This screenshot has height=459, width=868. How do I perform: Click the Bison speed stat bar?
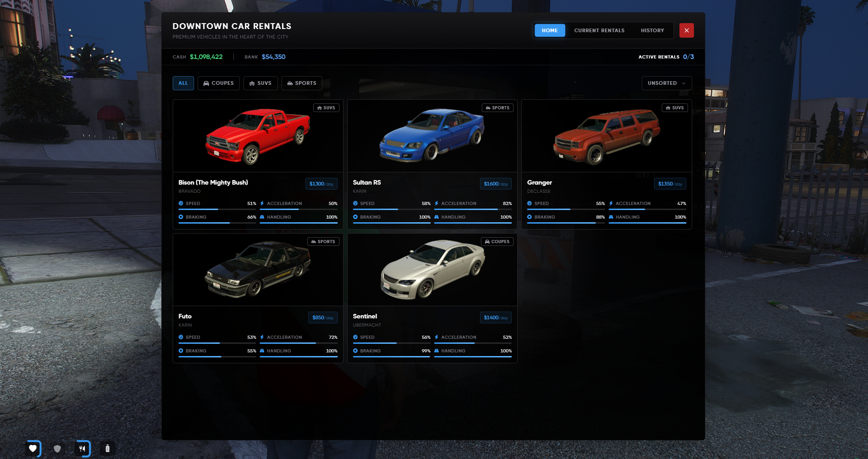pos(218,209)
